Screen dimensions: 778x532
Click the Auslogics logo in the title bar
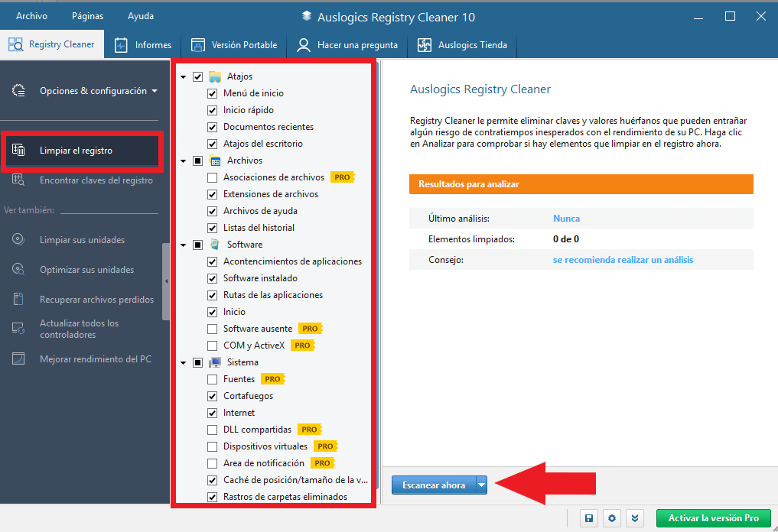click(x=307, y=16)
